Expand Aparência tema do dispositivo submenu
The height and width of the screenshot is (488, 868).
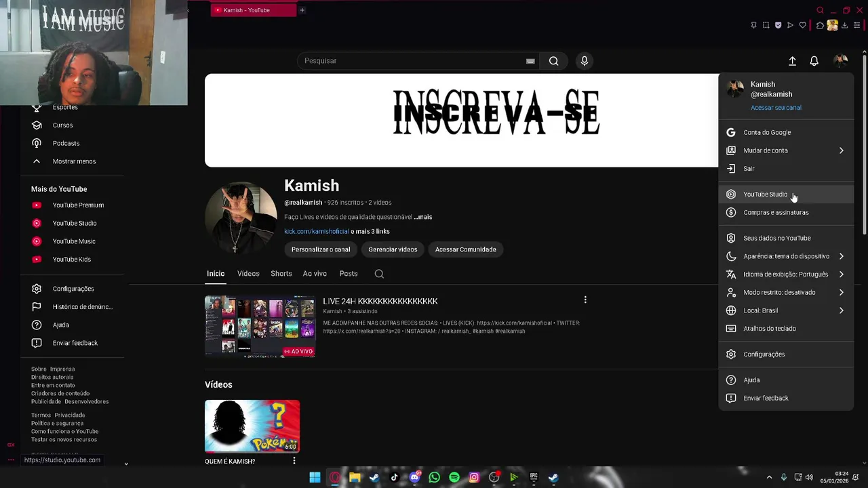841,256
